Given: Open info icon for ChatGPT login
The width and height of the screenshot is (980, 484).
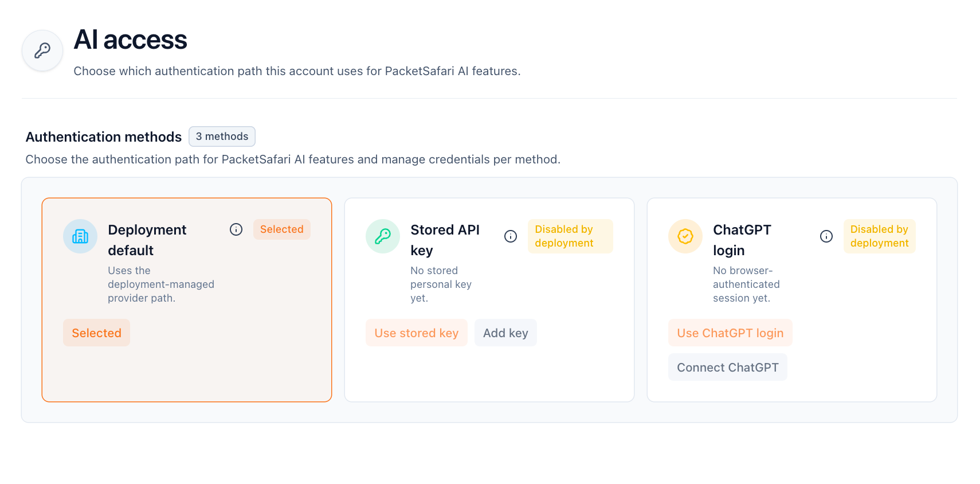Looking at the screenshot, I should tap(826, 236).
